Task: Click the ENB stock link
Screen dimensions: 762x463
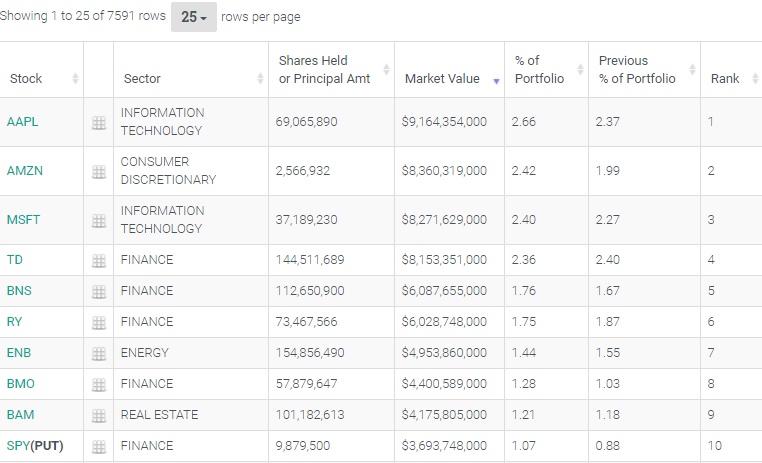Action: pyautogui.click(x=19, y=353)
